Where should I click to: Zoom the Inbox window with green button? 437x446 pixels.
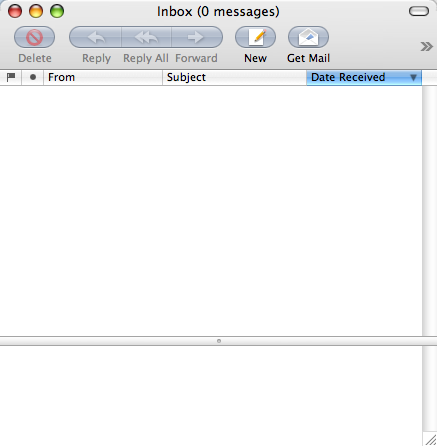tap(57, 11)
